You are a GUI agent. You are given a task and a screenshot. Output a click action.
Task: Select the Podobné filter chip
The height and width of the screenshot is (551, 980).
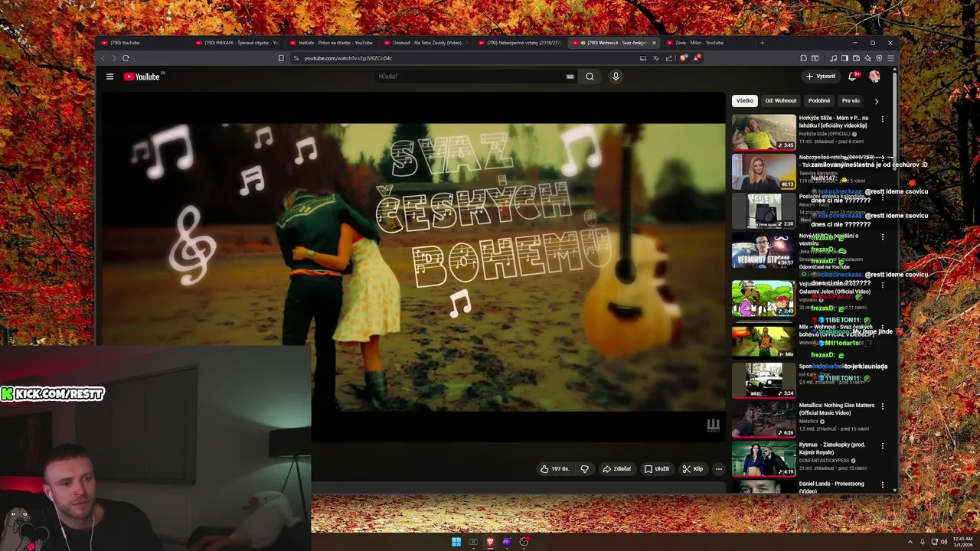coord(819,101)
